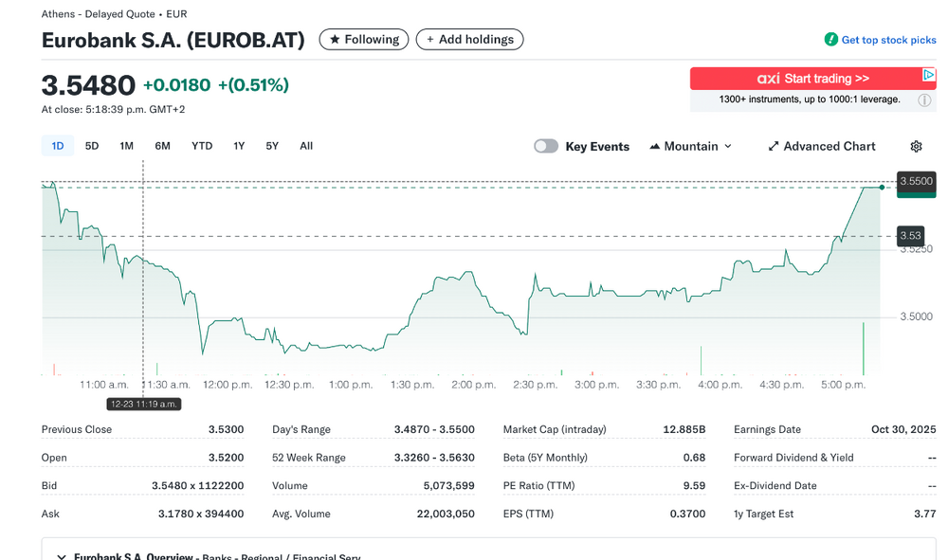The image size is (948, 560).
Task: Open the Mountain chart type dropdown
Action: pyautogui.click(x=690, y=146)
